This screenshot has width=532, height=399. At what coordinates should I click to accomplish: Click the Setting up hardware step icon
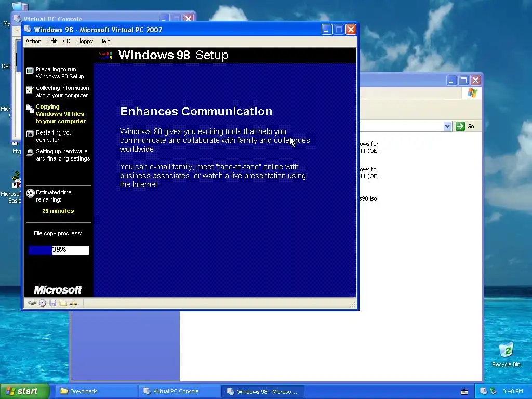click(30, 153)
